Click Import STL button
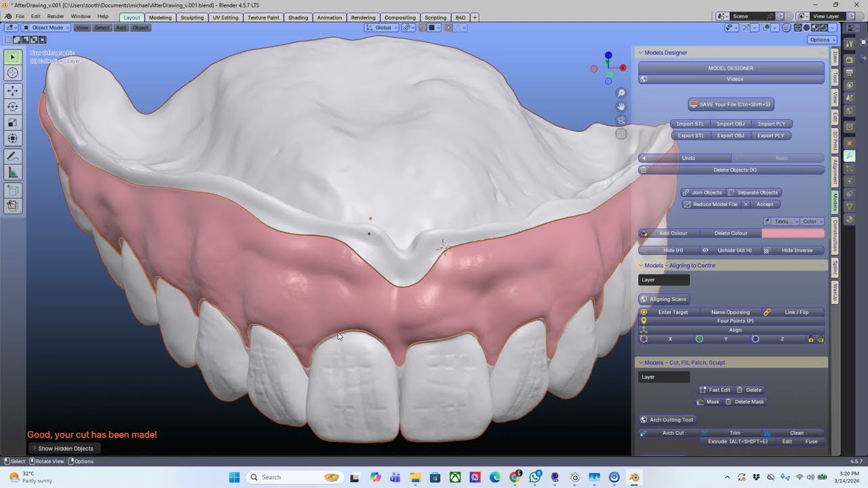 (x=690, y=124)
